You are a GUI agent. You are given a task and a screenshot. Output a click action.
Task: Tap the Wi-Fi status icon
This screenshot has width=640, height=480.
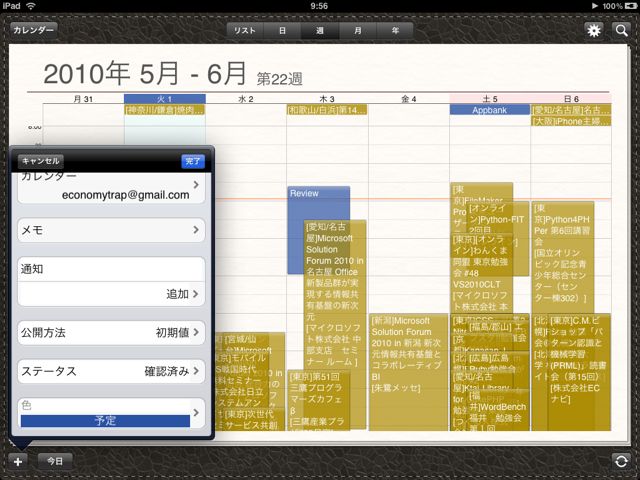coord(31,6)
